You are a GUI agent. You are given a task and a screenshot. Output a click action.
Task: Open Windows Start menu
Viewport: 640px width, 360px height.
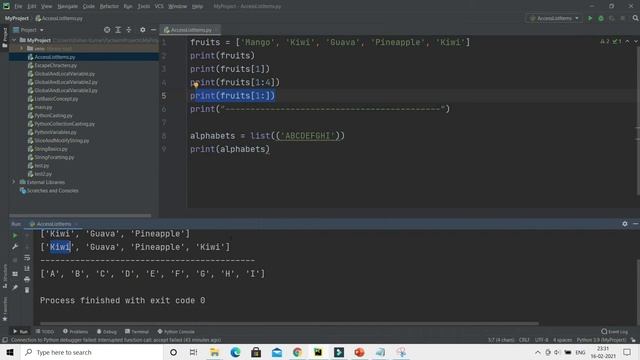[x=10, y=352]
